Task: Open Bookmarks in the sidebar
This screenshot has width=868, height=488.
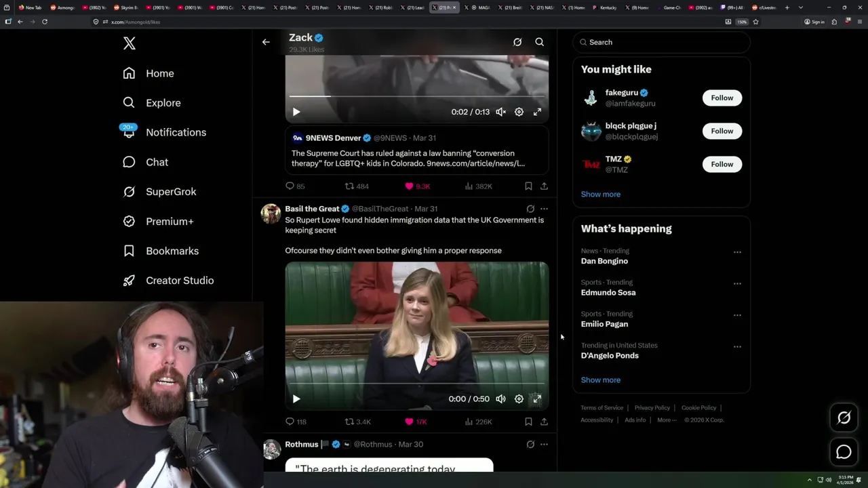Action: coord(161,251)
